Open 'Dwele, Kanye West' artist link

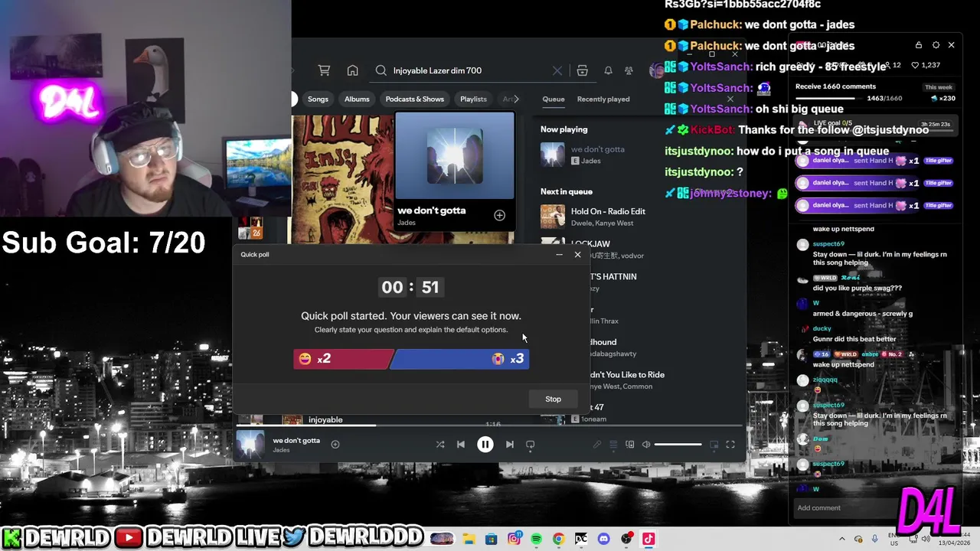[602, 223]
